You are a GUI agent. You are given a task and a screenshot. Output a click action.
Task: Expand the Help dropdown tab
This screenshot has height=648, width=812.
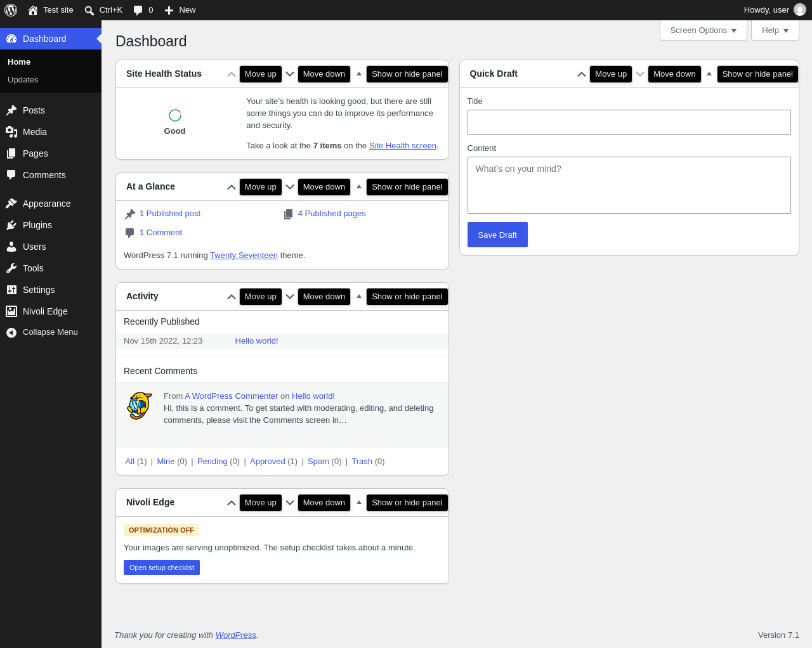click(775, 30)
